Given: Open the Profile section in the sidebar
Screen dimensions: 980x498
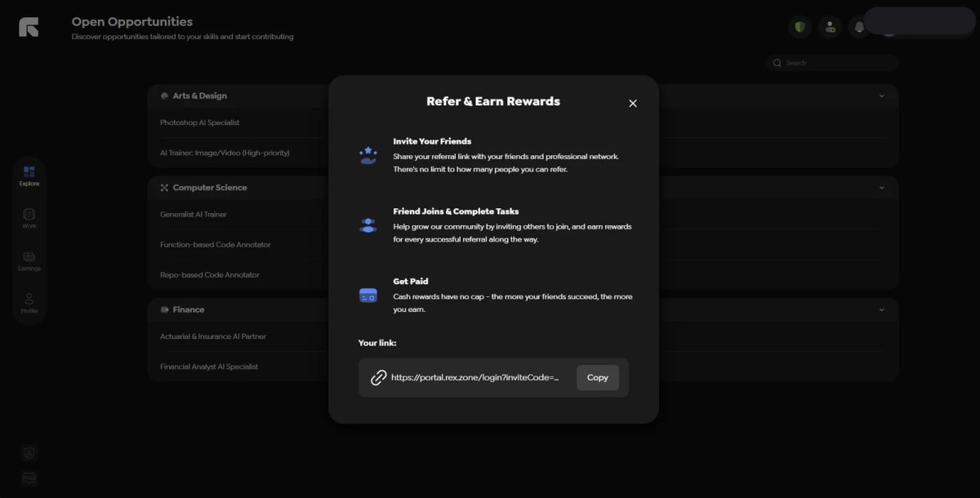Looking at the screenshot, I should [29, 303].
